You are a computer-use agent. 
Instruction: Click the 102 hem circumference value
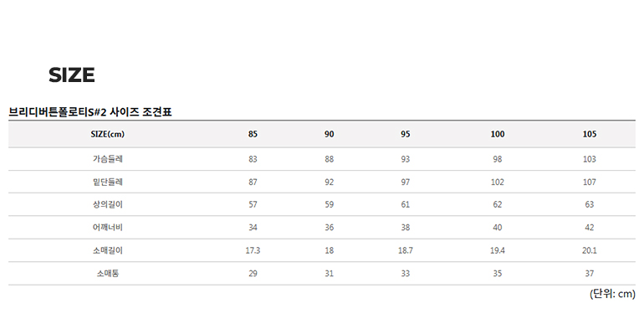(x=498, y=183)
